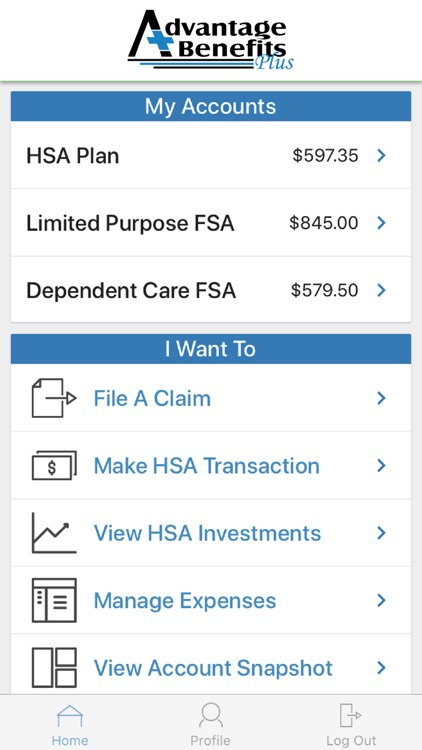This screenshot has width=422, height=750.
Task: Open the Profile person icon
Action: [x=211, y=715]
